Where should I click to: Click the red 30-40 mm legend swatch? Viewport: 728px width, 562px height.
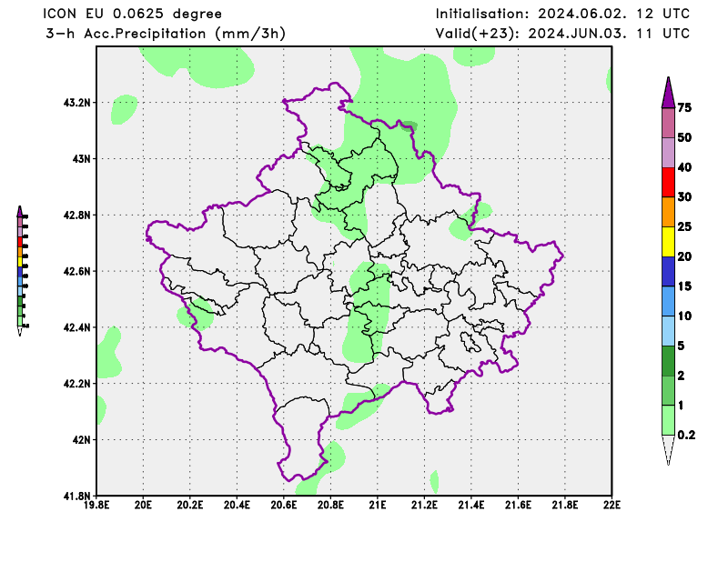pyautogui.click(x=668, y=183)
